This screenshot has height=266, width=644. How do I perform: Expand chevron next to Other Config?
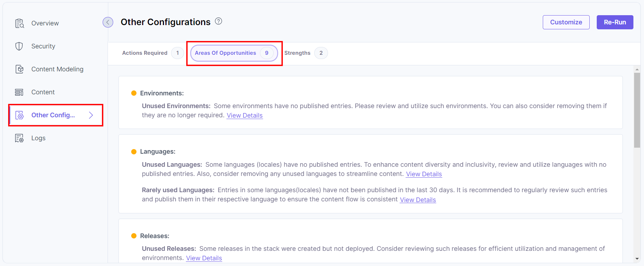click(91, 115)
